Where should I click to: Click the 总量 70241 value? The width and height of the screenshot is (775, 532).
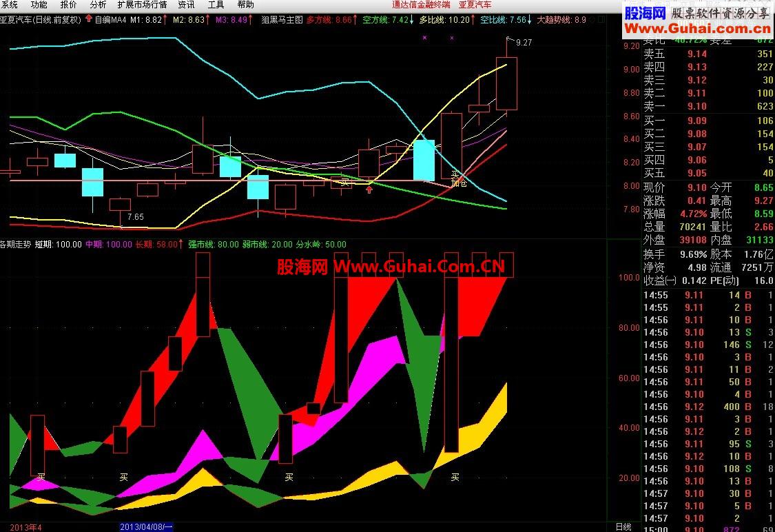click(693, 227)
